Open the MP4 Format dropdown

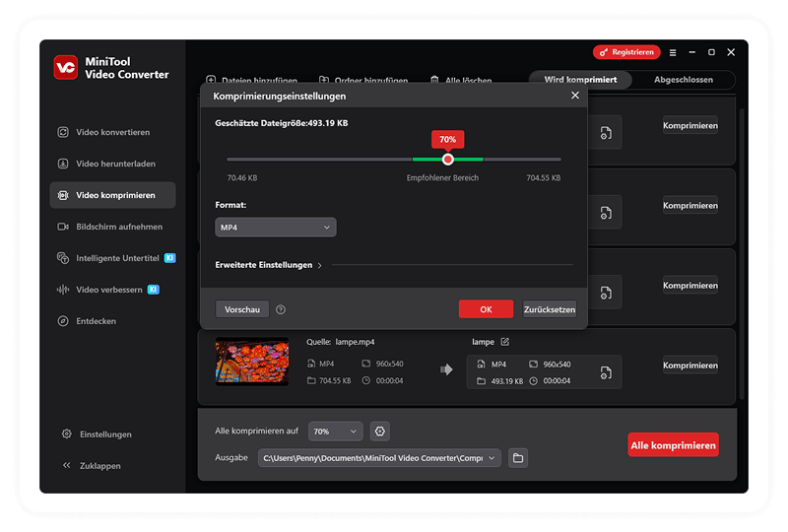pyautogui.click(x=276, y=228)
